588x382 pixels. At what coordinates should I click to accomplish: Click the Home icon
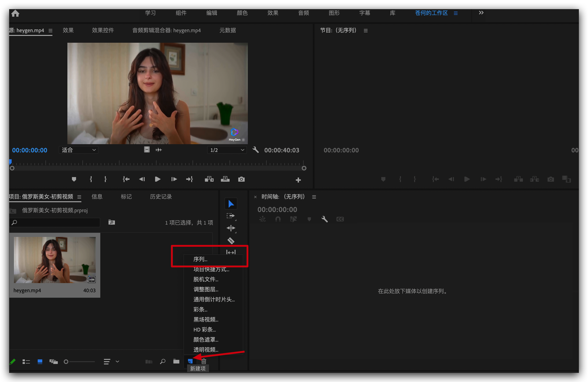pyautogui.click(x=15, y=13)
